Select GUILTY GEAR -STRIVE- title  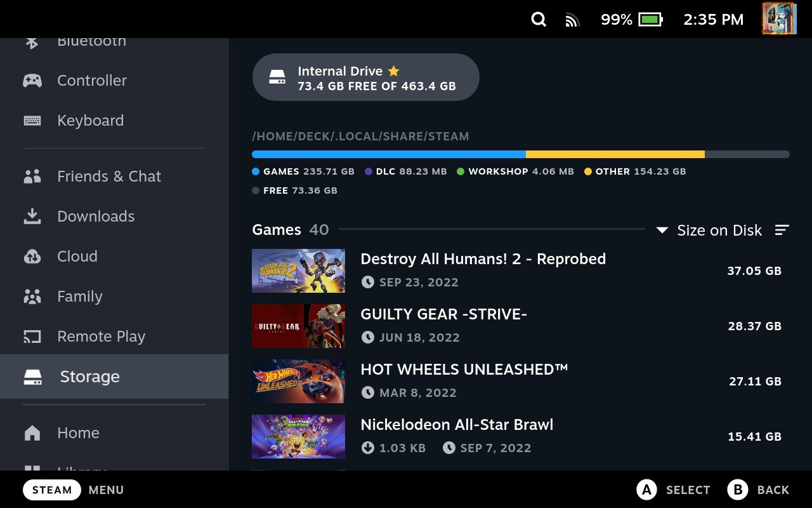(x=444, y=314)
